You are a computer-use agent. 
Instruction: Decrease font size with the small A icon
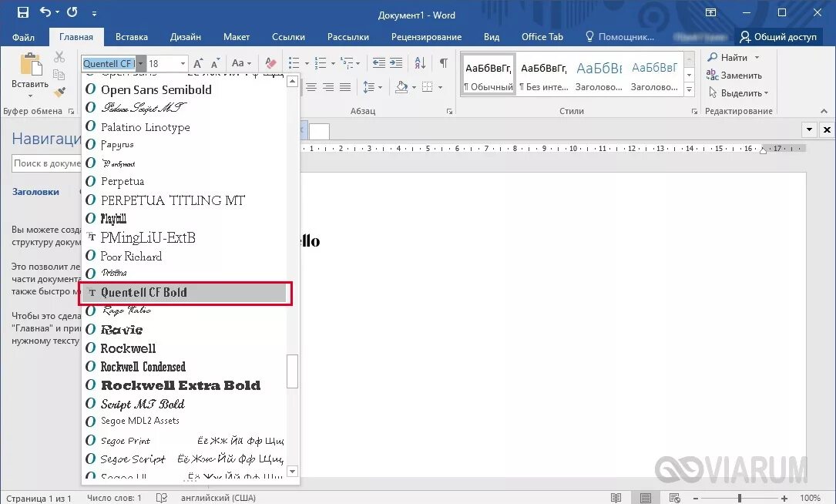pyautogui.click(x=215, y=64)
